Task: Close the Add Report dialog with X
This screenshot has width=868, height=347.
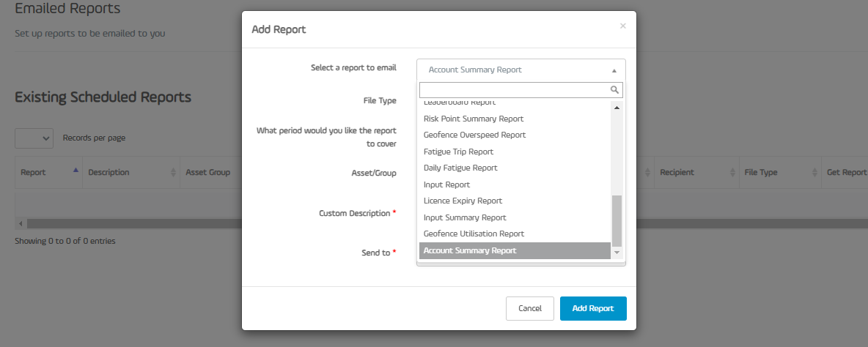Action: point(622,26)
